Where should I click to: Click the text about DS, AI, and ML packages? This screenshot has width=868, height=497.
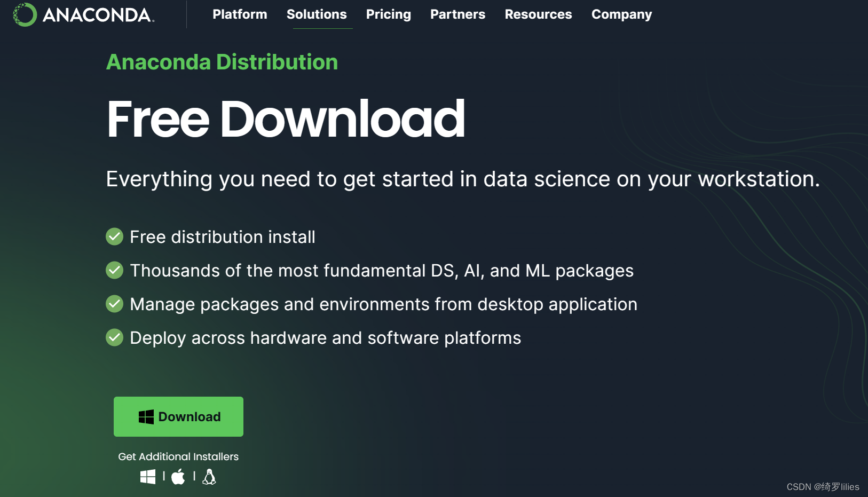382,271
